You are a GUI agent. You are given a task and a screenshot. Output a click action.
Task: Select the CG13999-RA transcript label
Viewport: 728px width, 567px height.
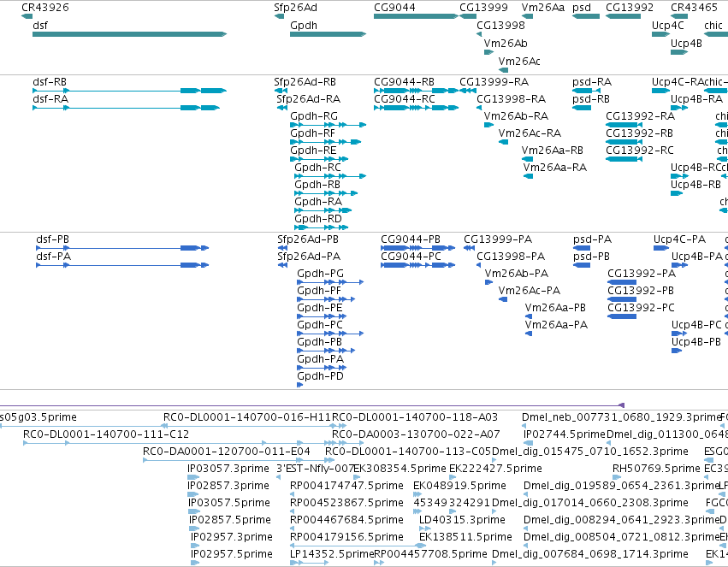tap(494, 82)
